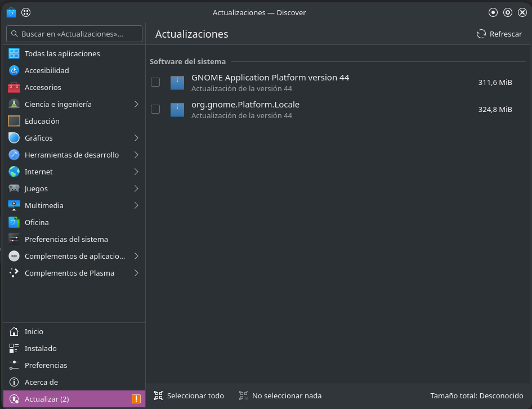
Task: Expand the Multimedia category arrow
Action: [136, 205]
